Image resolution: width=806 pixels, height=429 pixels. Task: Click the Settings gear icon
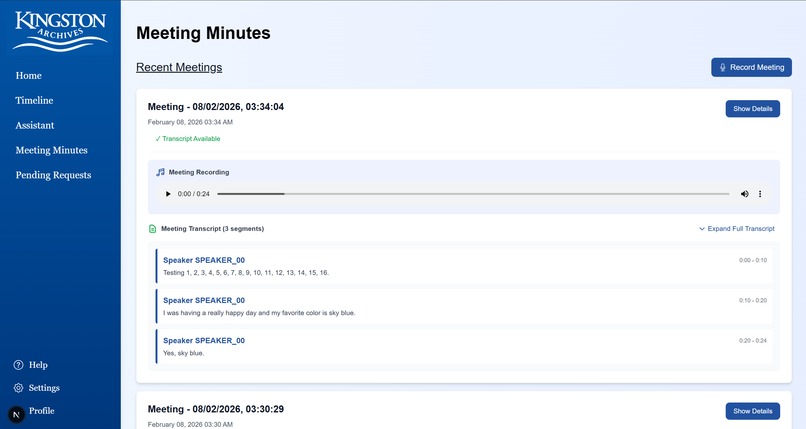click(19, 388)
